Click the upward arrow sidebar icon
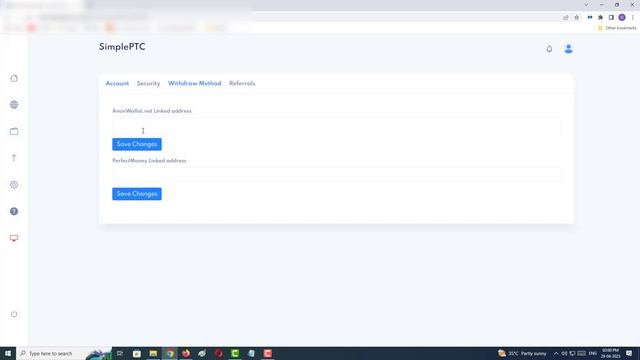640x360 pixels. coord(14,158)
